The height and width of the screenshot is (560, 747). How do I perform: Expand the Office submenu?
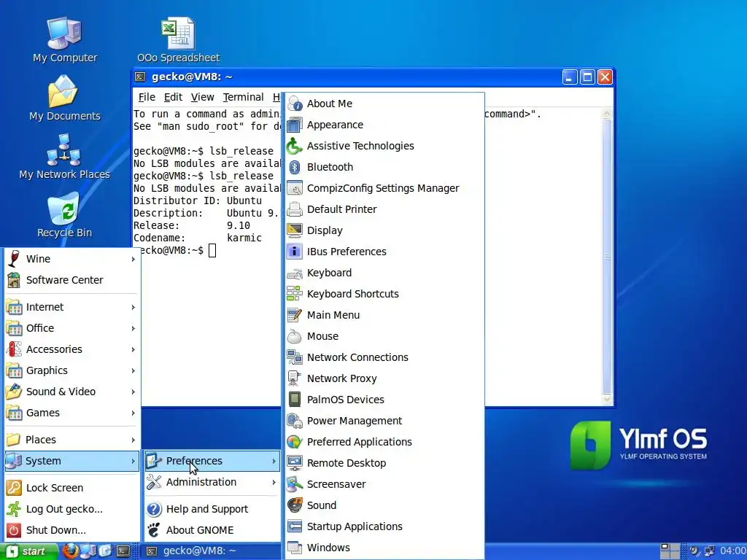pos(72,328)
